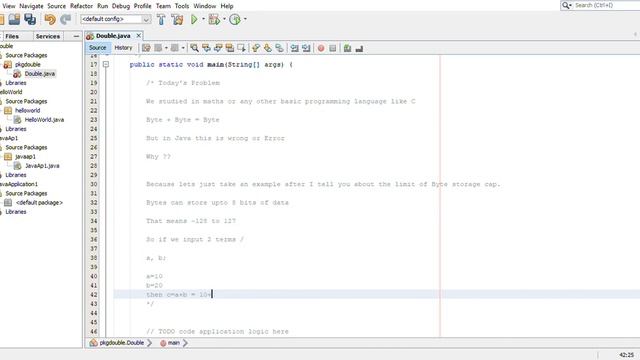Go to Next Bookmark icon
Image resolution: width=640 pixels, height=360 pixels.
[x=268, y=48]
